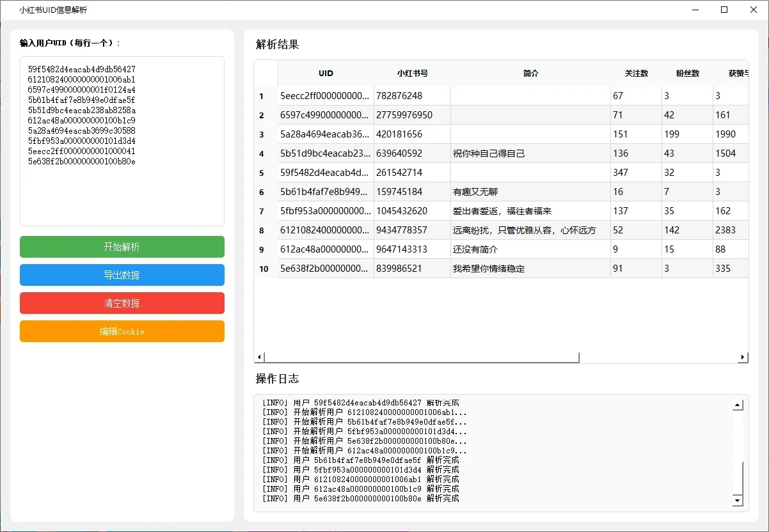Image resolution: width=769 pixels, height=532 pixels.
Task: Click log line 用户 5e638f2b000000000100b80e 解析完成
Action: click(361, 498)
